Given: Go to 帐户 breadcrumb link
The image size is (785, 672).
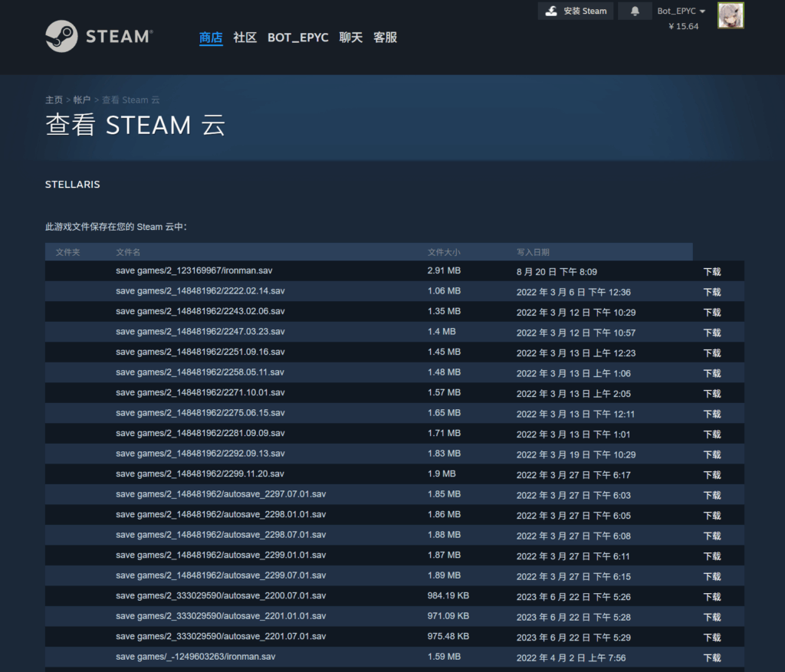Looking at the screenshot, I should 81,100.
